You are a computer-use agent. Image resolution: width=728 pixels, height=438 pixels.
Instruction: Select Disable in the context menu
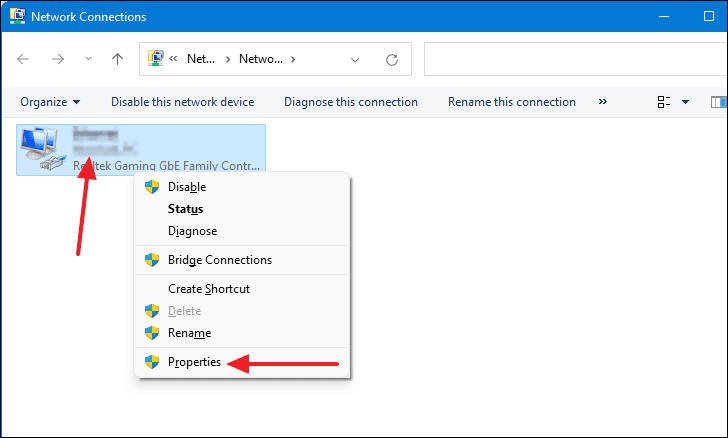[x=187, y=187]
